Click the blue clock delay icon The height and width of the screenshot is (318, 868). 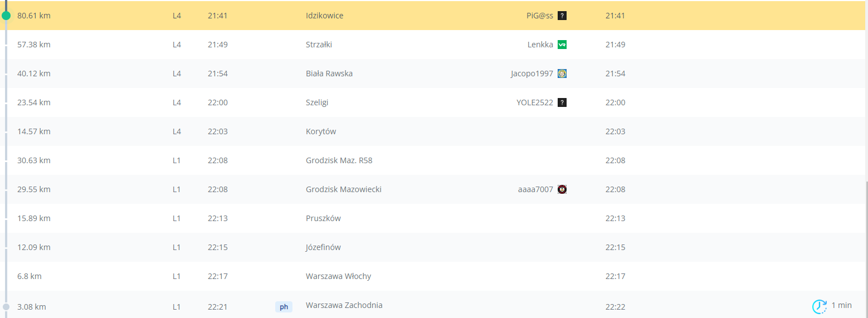point(819,306)
